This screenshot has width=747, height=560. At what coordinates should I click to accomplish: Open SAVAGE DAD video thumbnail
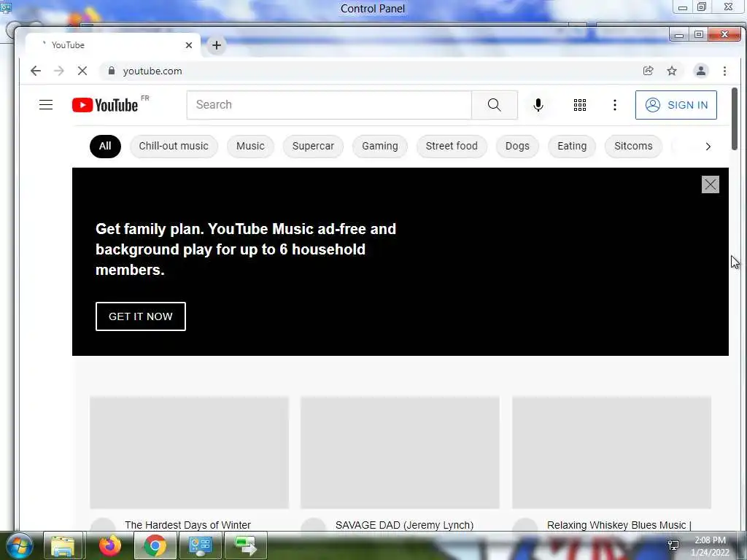[x=400, y=452]
